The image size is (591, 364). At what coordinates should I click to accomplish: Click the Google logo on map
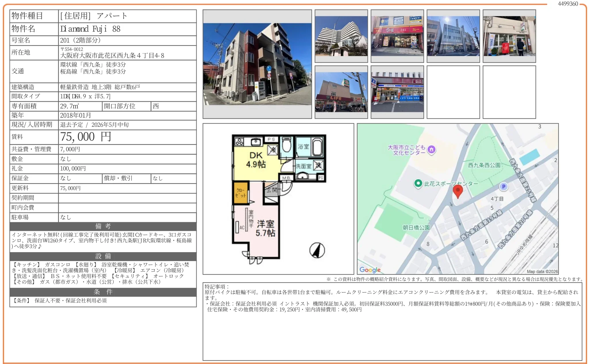point(370,270)
